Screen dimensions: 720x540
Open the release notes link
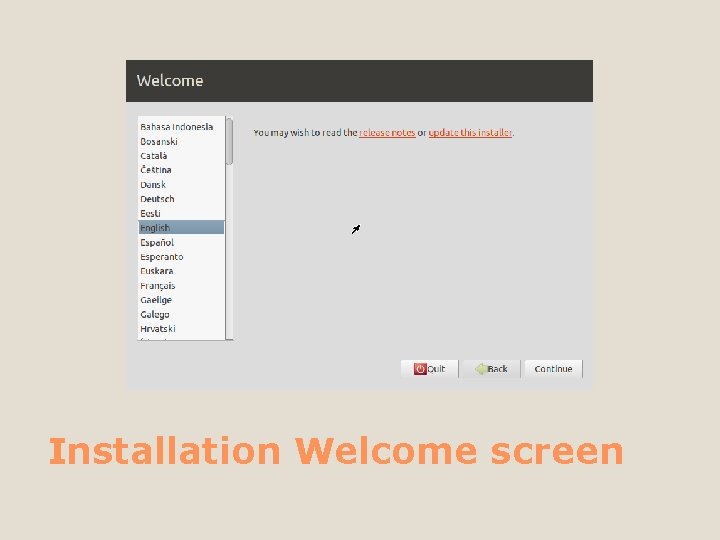click(387, 133)
